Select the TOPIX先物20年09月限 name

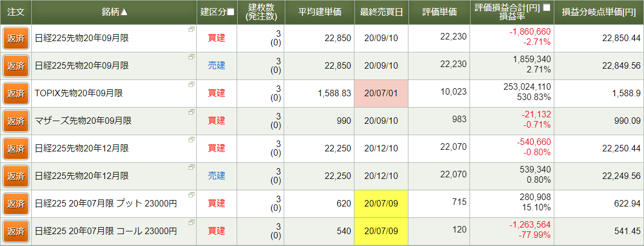pos(79,93)
